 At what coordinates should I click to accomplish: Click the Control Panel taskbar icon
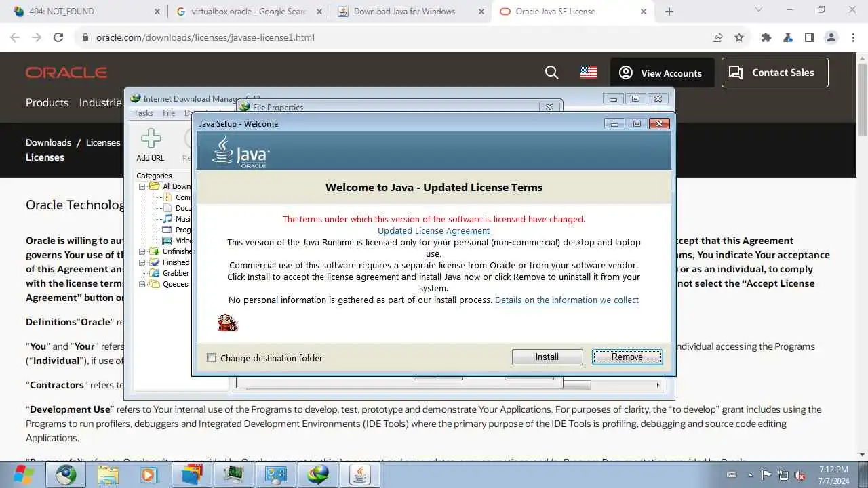(x=276, y=474)
